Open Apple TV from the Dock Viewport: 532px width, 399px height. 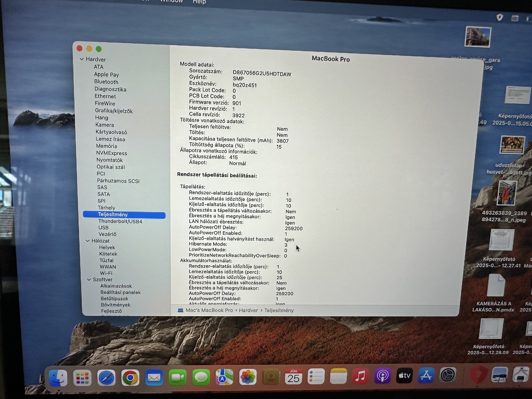[x=404, y=375]
